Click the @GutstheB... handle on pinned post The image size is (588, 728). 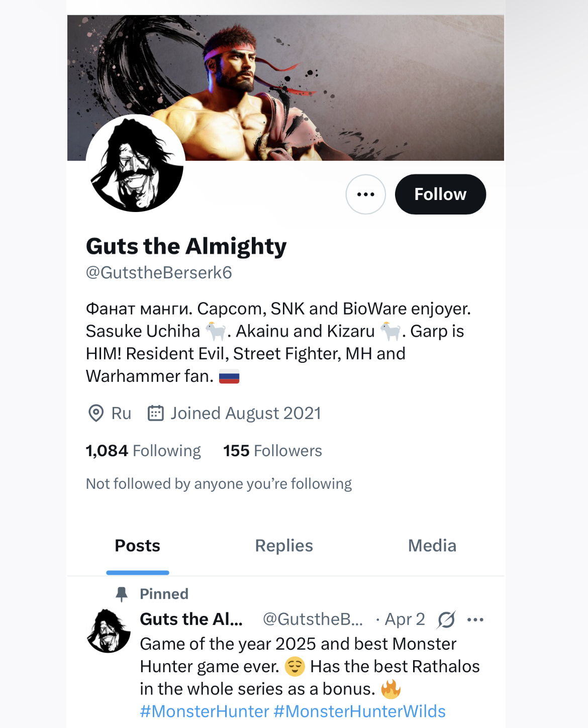[x=313, y=619]
